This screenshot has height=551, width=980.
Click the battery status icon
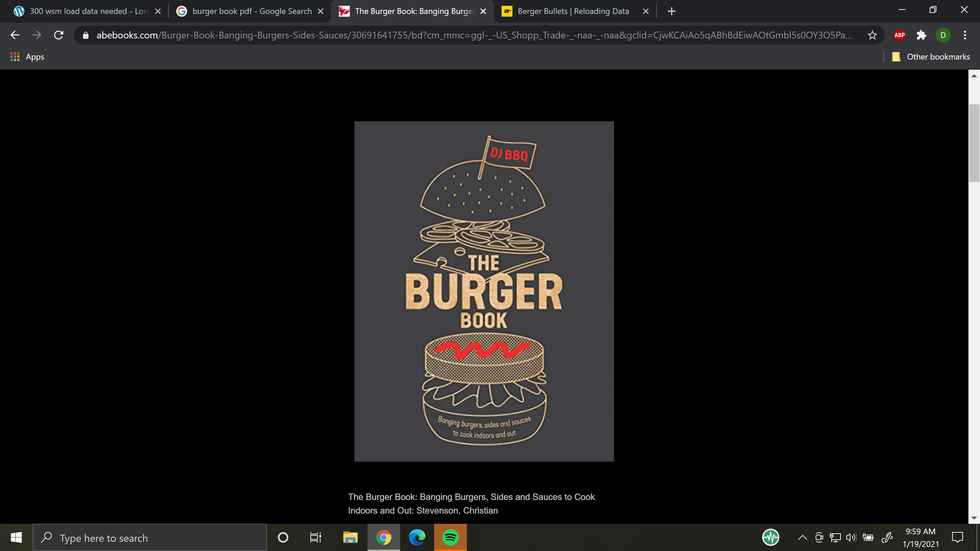coord(868,537)
